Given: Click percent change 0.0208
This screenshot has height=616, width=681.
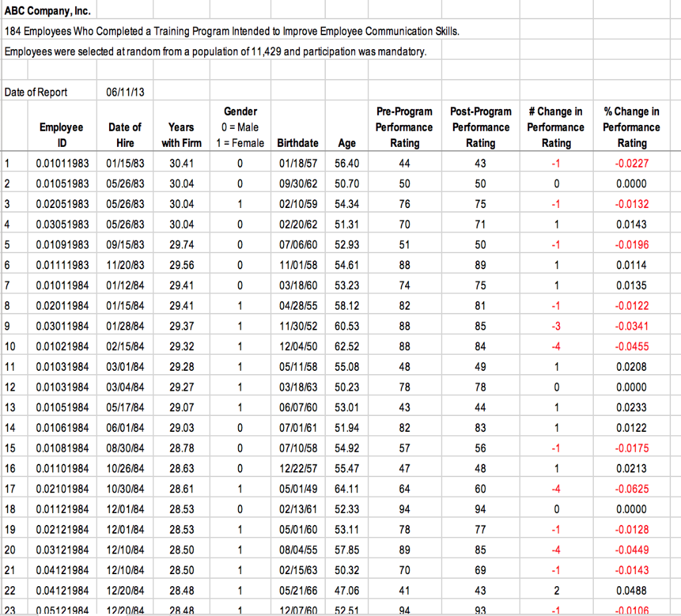Looking at the screenshot, I should 632,367.
